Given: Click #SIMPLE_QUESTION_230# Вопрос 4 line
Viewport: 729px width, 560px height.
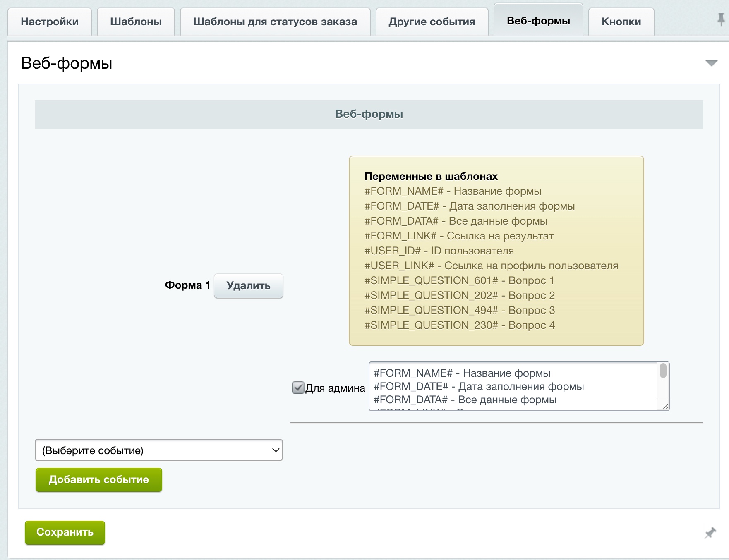Looking at the screenshot, I should (460, 325).
